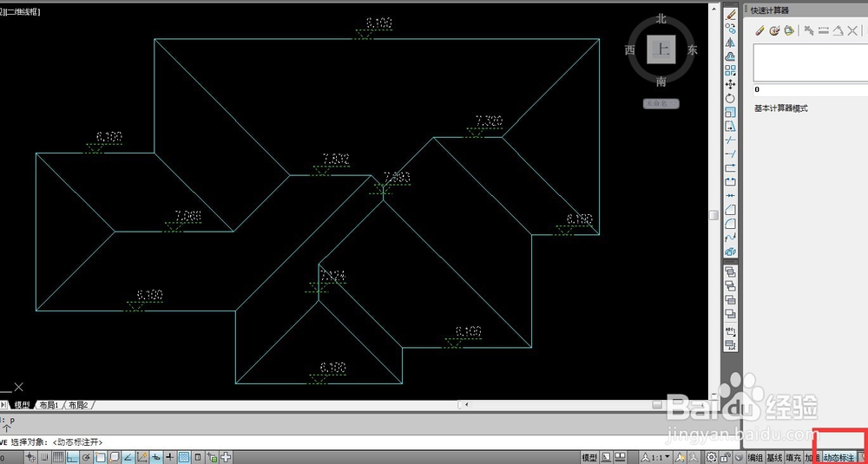The width and height of the screenshot is (868, 464).
Task: Select the Mirror tool
Action: point(730,42)
